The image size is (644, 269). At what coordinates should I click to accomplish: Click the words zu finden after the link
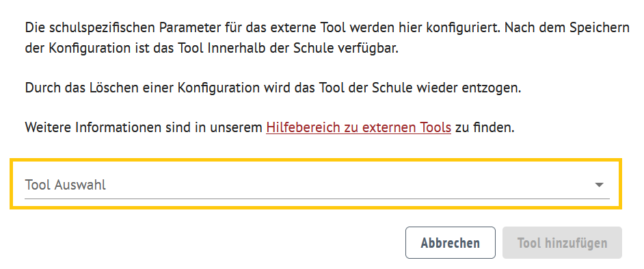tap(484, 127)
